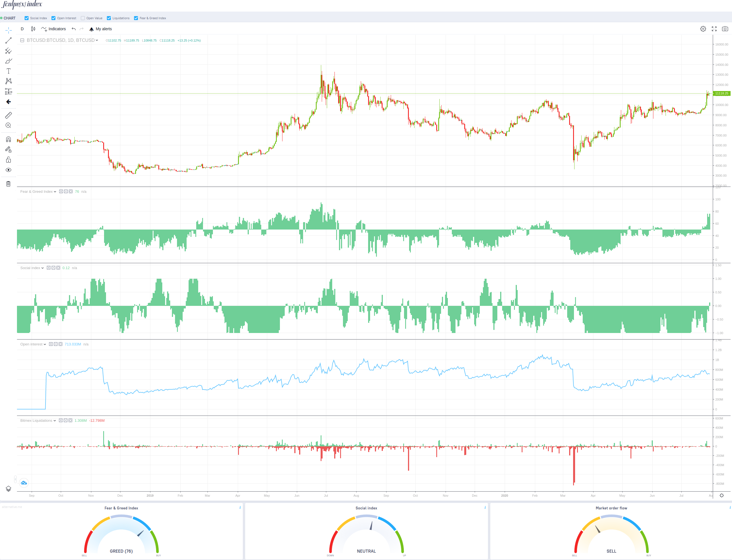Activate the zoom in tool
Image resolution: width=732 pixels, height=560 pixels.
pos(8,125)
